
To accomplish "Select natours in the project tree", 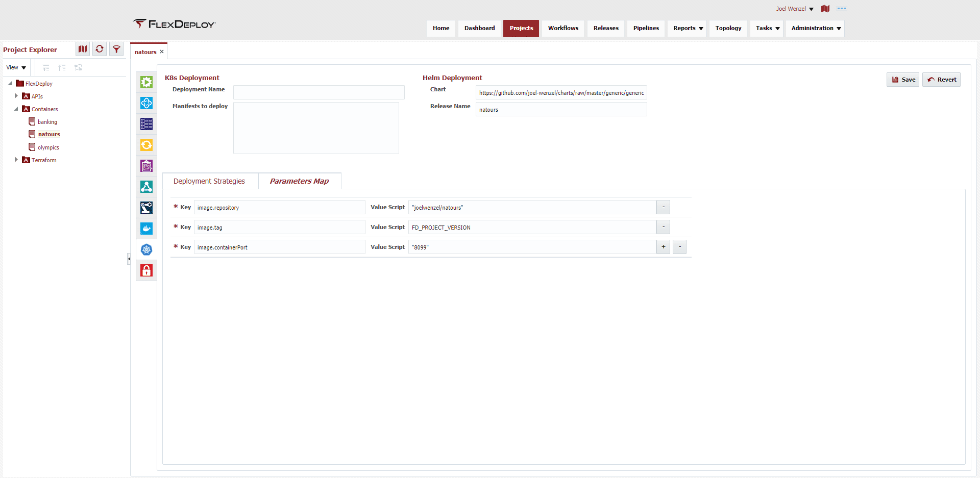I will coord(49,134).
